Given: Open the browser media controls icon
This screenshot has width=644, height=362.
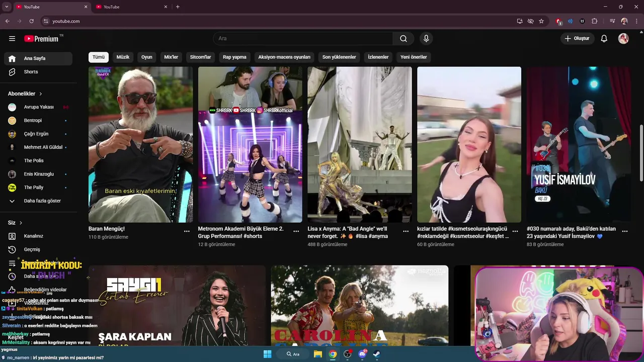Looking at the screenshot, I should click(x=612, y=21).
